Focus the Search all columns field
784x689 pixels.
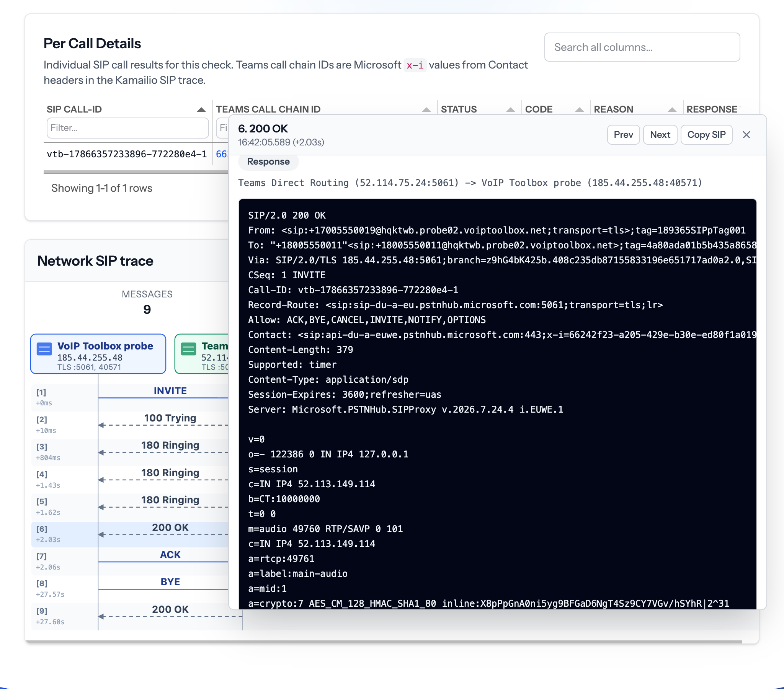click(x=642, y=47)
